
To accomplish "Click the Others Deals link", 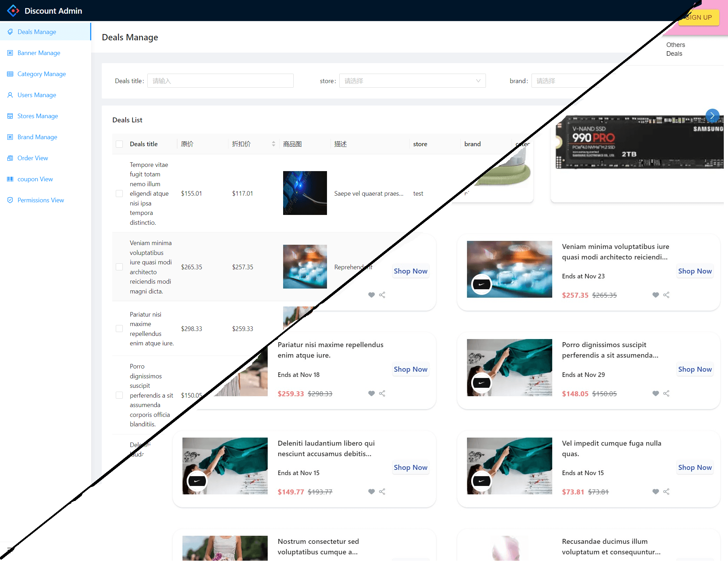I will click(x=676, y=49).
